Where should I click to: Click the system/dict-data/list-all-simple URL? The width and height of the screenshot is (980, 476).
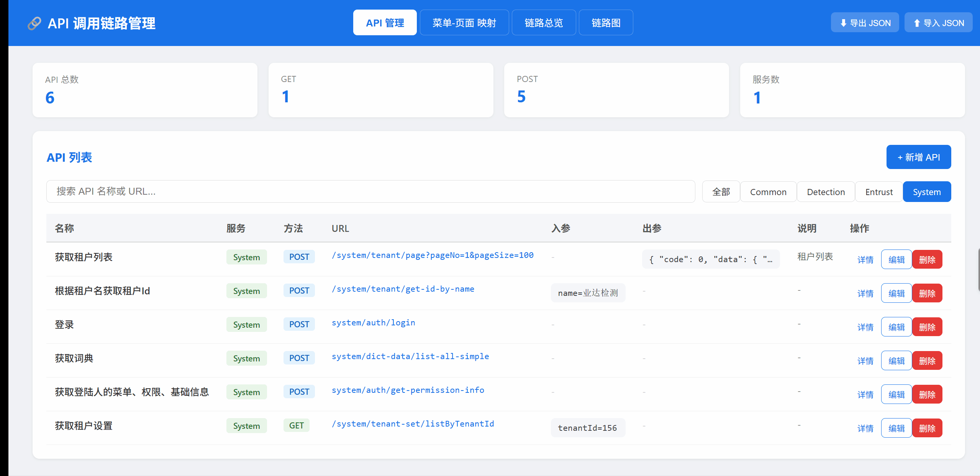click(x=410, y=356)
